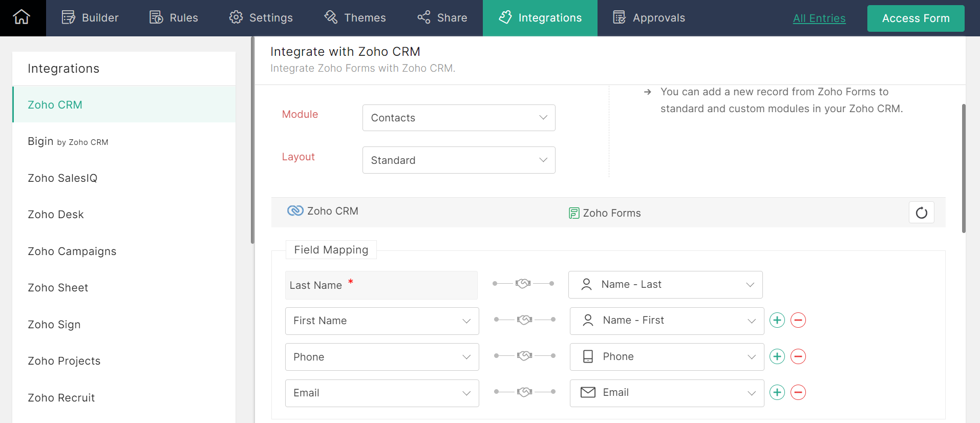Click the sidebar vertical scrollbar
The height and width of the screenshot is (423, 980).
point(252,140)
